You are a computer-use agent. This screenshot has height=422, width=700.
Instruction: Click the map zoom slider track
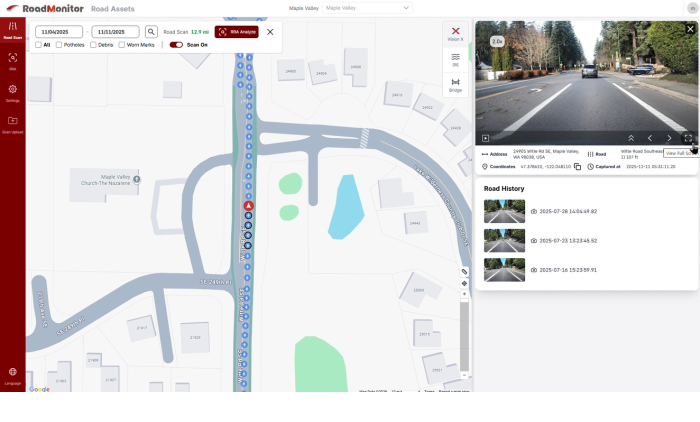point(464,335)
